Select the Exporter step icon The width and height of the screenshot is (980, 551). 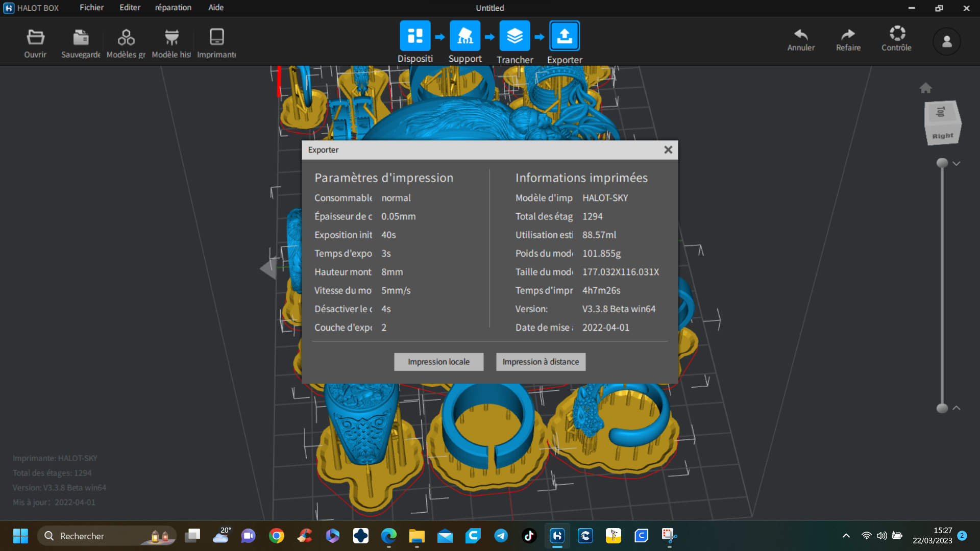pos(565,36)
